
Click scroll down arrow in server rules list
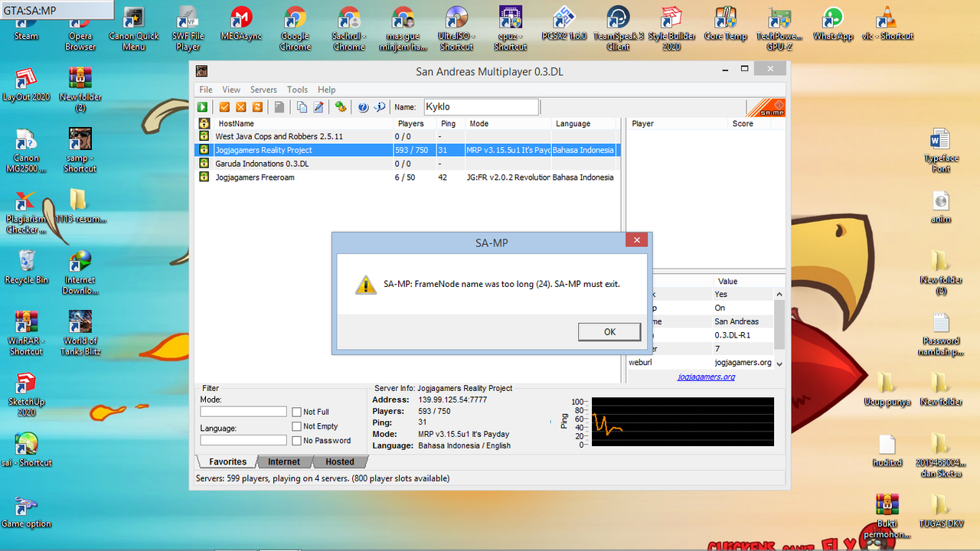point(779,364)
